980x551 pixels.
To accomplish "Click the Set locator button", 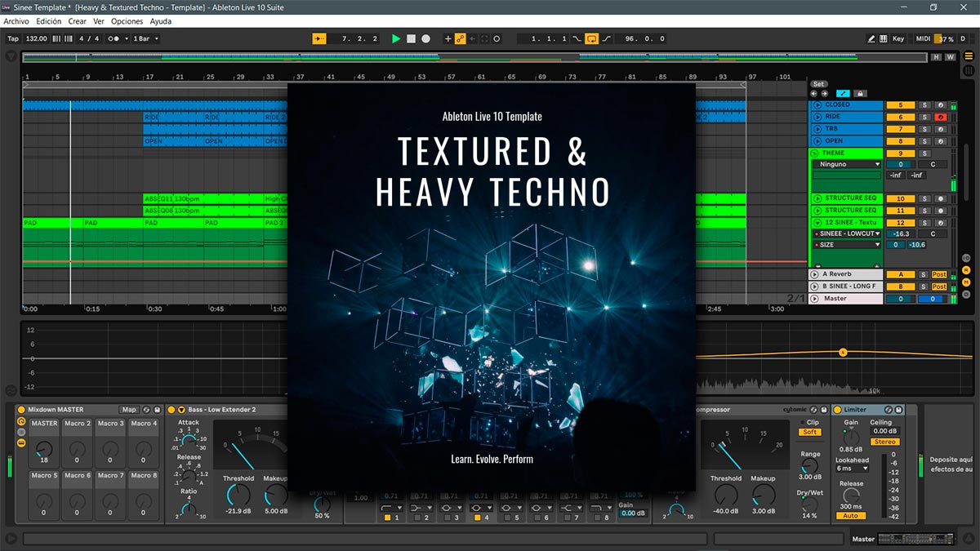I will click(x=818, y=84).
